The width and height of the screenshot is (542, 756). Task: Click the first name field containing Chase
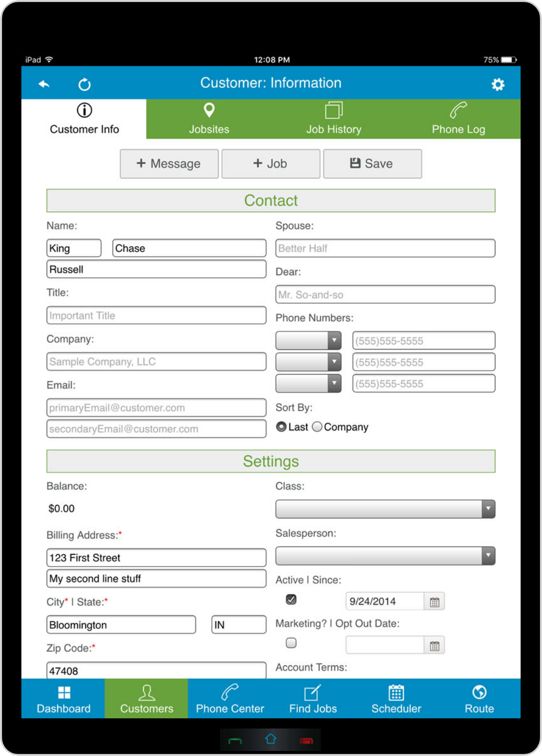pos(189,248)
